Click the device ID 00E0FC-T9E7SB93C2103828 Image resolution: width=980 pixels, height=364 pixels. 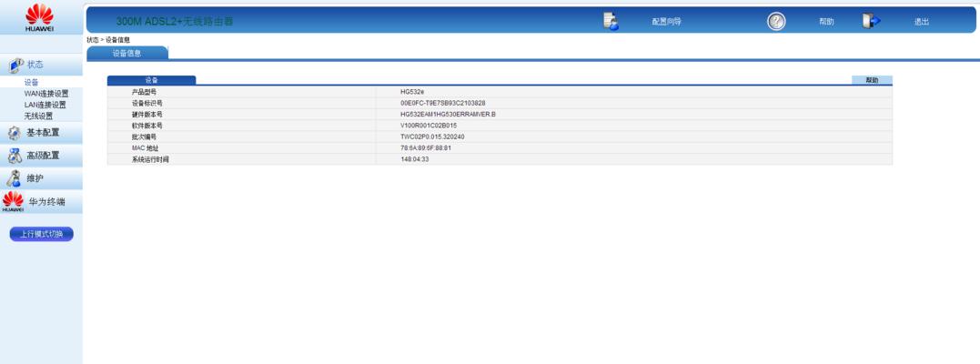(443, 103)
